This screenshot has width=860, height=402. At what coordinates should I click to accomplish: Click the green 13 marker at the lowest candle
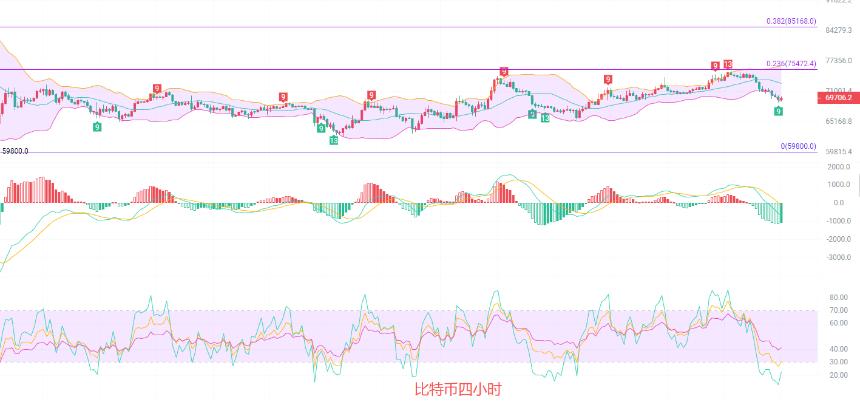[x=333, y=140]
